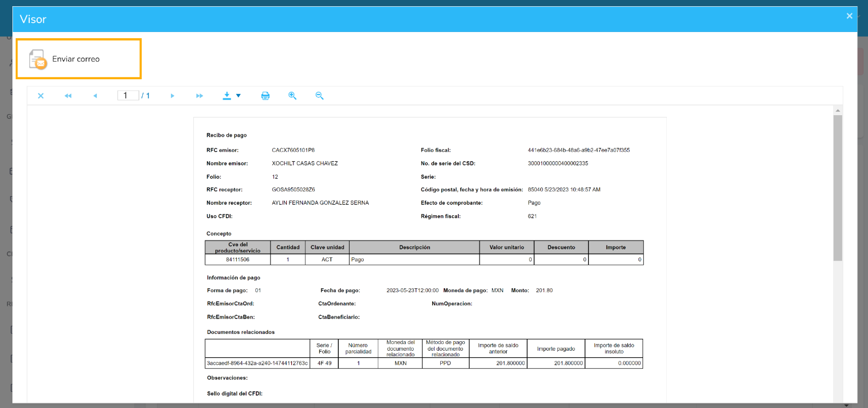Click the Efecto de comprobante value Pago
The image size is (868, 408).
tap(534, 203)
